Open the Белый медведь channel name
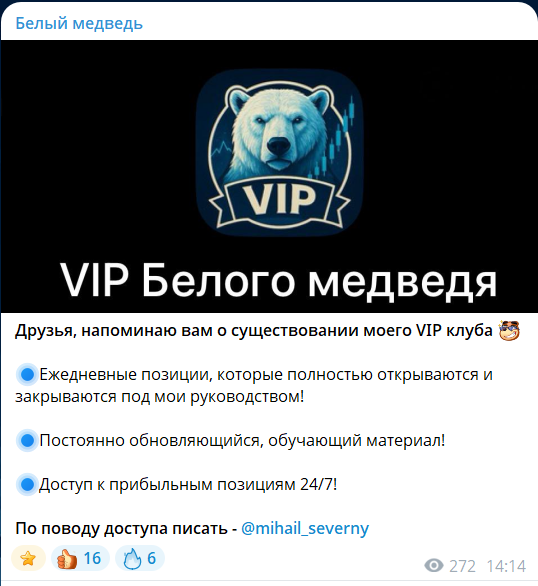Viewport: 538px width, 586px height. pyautogui.click(x=79, y=24)
